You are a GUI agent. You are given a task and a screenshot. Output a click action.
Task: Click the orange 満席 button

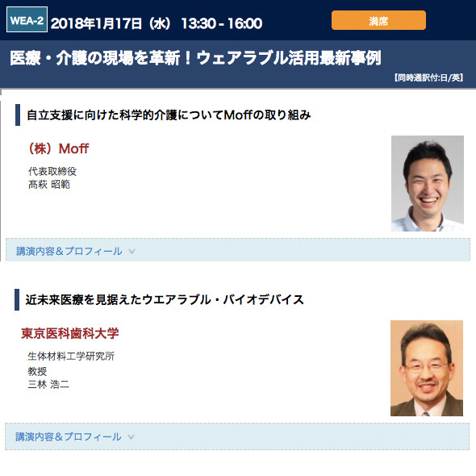pos(378,20)
